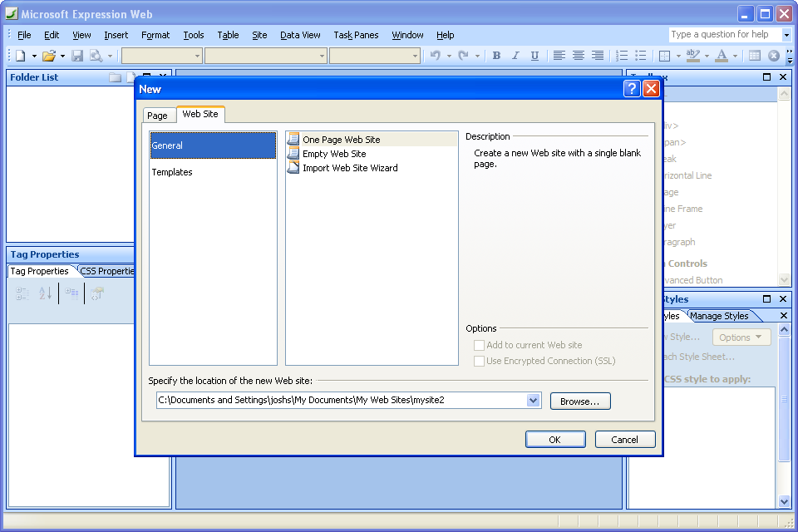The image size is (798, 532).
Task: Click the OK button
Action: tap(555, 440)
